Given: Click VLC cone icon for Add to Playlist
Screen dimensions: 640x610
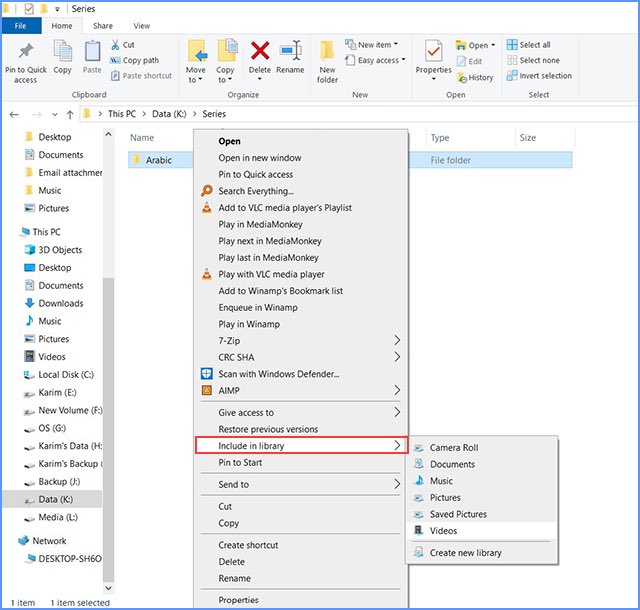Looking at the screenshot, I should pos(207,207).
